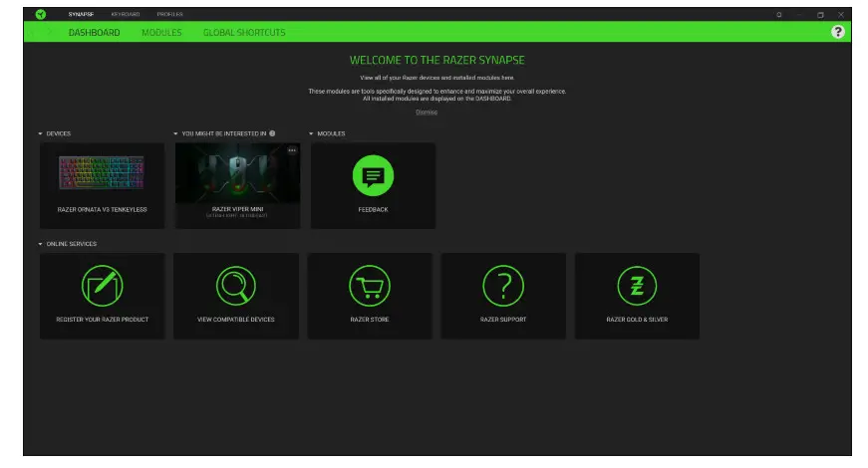Open the Razer Store cart icon
Screen dimensions: 868x468
(x=370, y=286)
